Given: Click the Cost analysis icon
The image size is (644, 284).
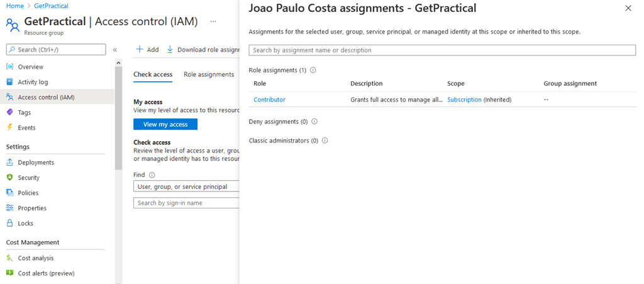Looking at the screenshot, I should pos(10,258).
